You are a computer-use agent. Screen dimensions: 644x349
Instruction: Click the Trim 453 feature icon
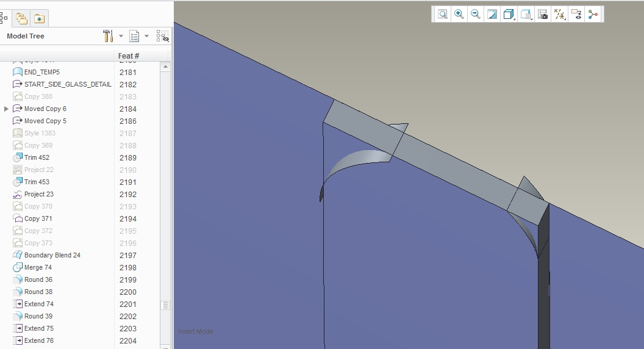(17, 181)
